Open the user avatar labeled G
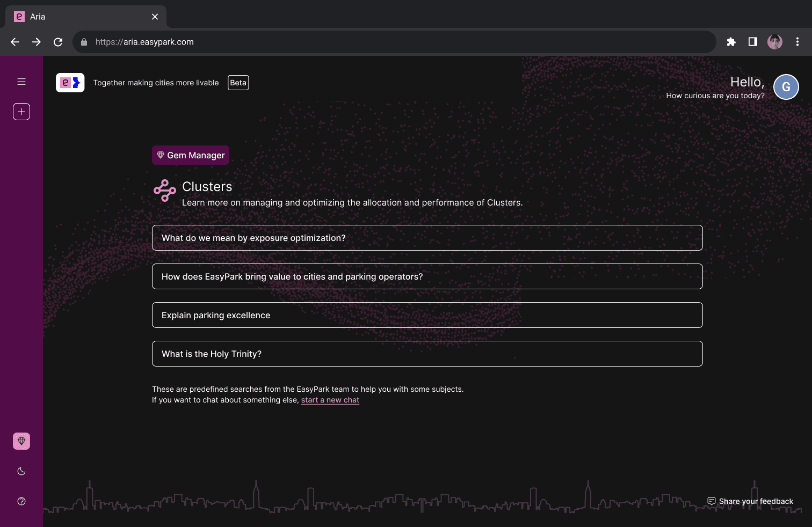This screenshot has width=812, height=527. (x=786, y=87)
